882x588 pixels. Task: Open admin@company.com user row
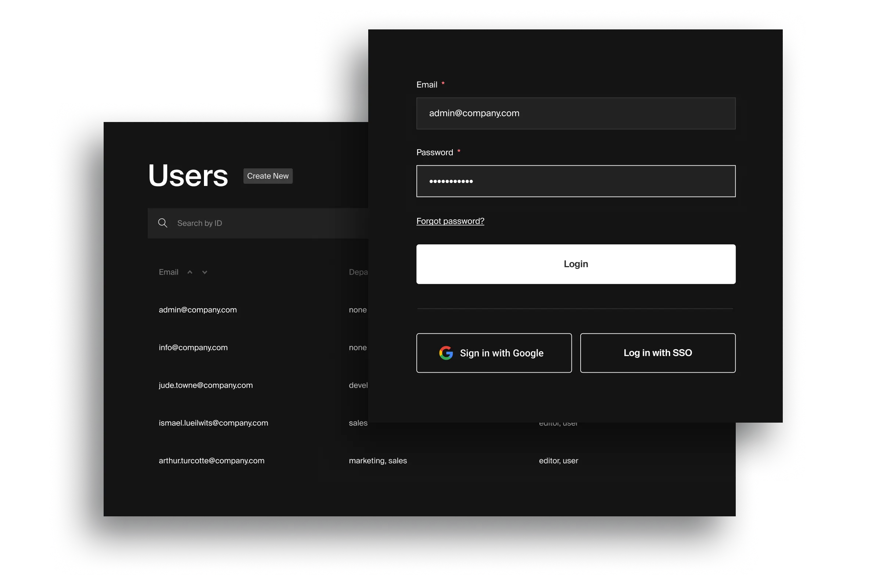click(x=198, y=310)
